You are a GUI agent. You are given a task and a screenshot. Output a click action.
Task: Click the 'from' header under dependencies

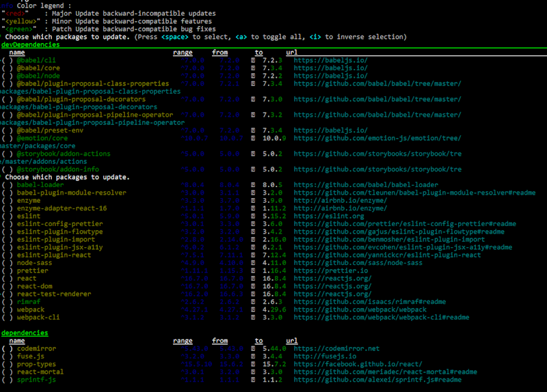pos(219,341)
